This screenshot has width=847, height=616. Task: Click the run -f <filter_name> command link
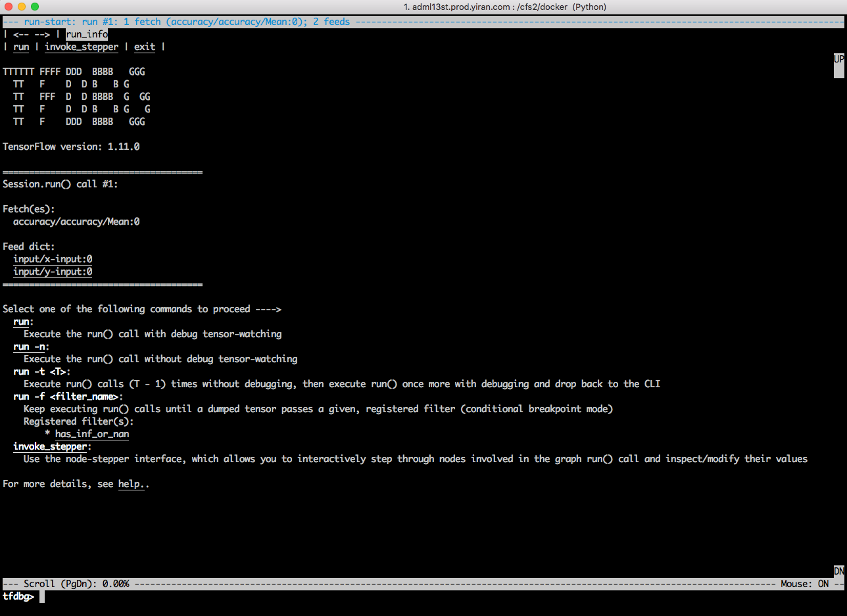pyautogui.click(x=66, y=396)
